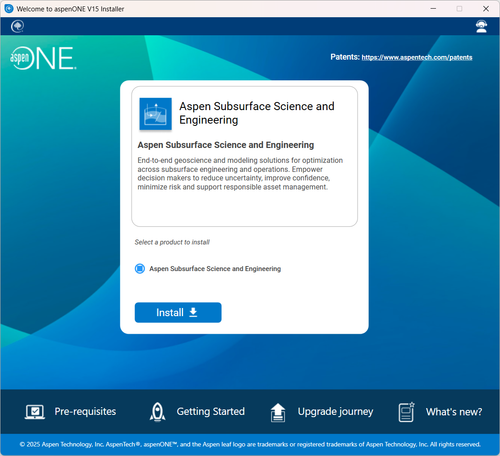Image resolution: width=500 pixels, height=456 pixels.
Task: Click the Aspen leaf icon in top bar
Action: [17, 26]
